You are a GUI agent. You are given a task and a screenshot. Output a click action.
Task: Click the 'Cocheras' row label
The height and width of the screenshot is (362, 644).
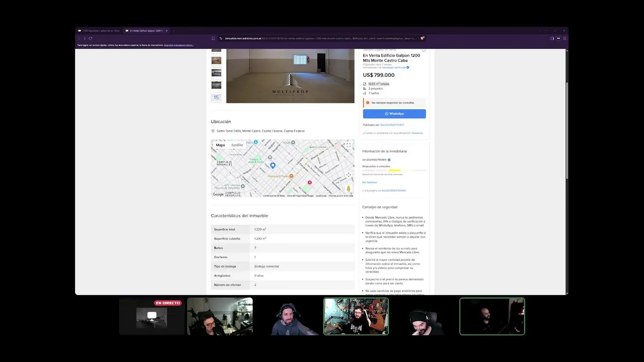tap(221, 257)
